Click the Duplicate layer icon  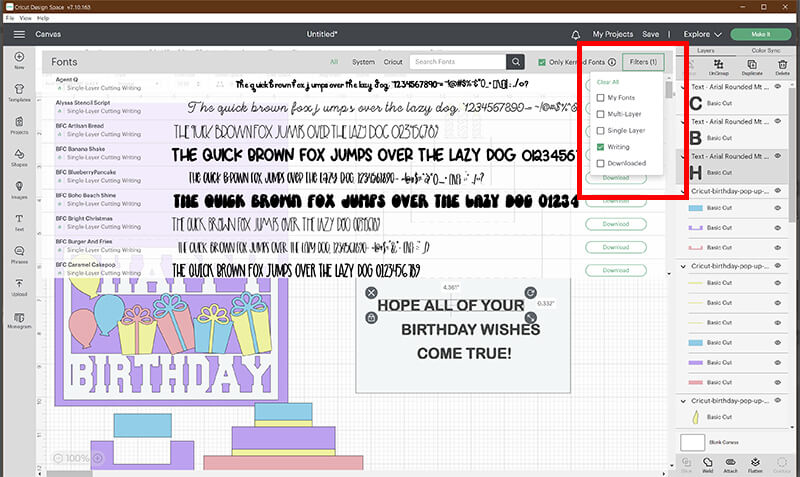coord(752,64)
